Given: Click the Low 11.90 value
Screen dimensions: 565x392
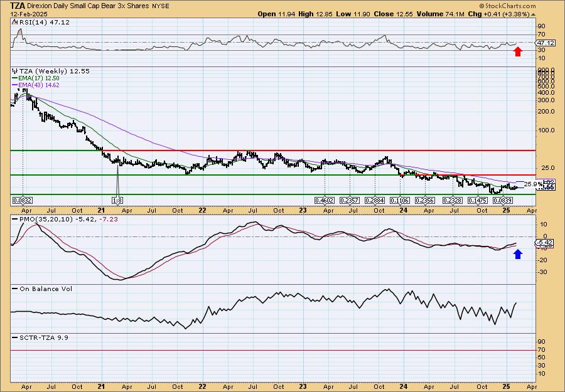Looking at the screenshot, I should point(352,14).
